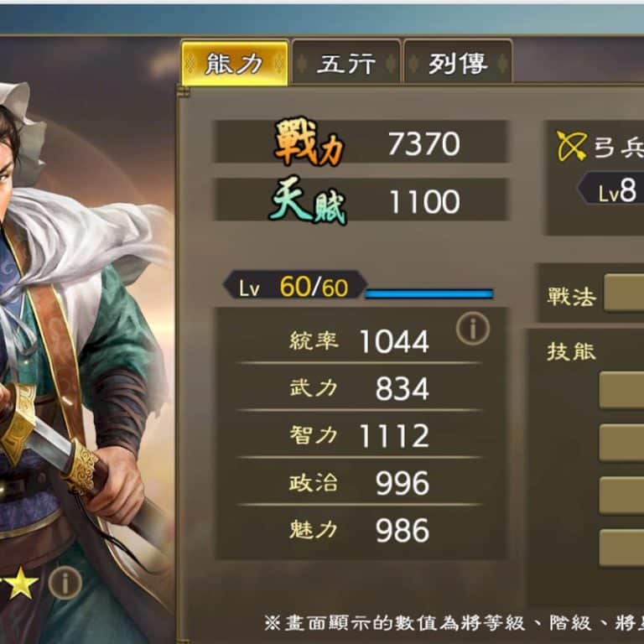644x644 pixels.
Task: Tap the gold star rating icon
Action: (x=20, y=583)
